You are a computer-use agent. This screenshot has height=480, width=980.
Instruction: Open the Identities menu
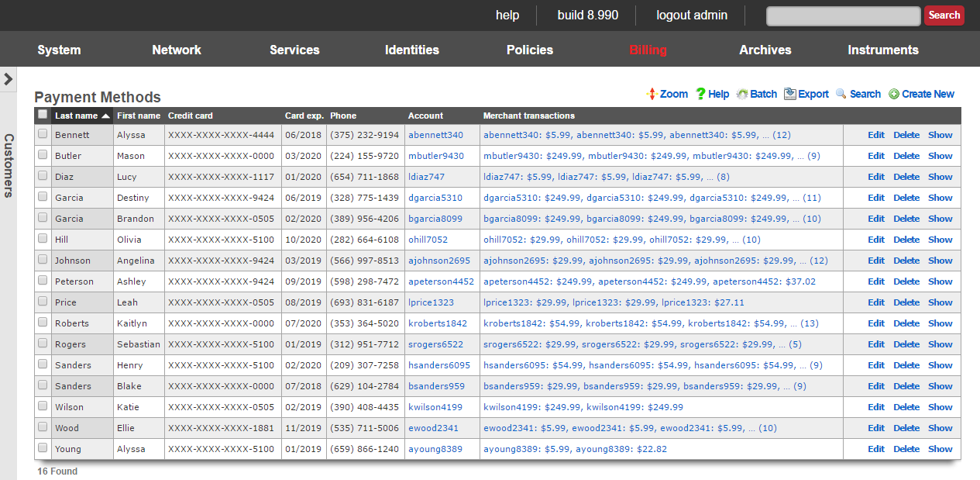coord(411,50)
